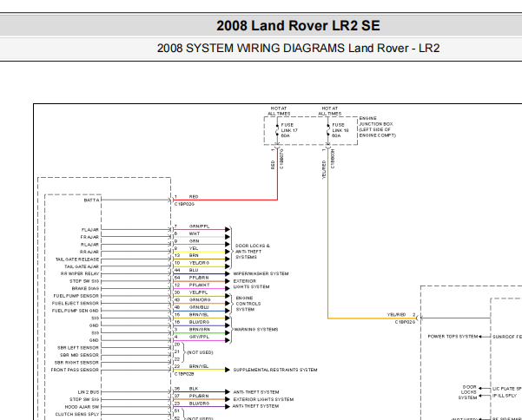Select the 'BLU' wire color at pin 44
The height and width of the screenshot is (420, 522).
coord(194,271)
